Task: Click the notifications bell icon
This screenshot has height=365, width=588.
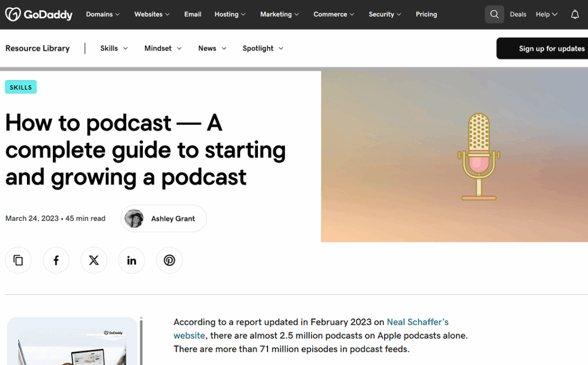Action: tap(574, 14)
